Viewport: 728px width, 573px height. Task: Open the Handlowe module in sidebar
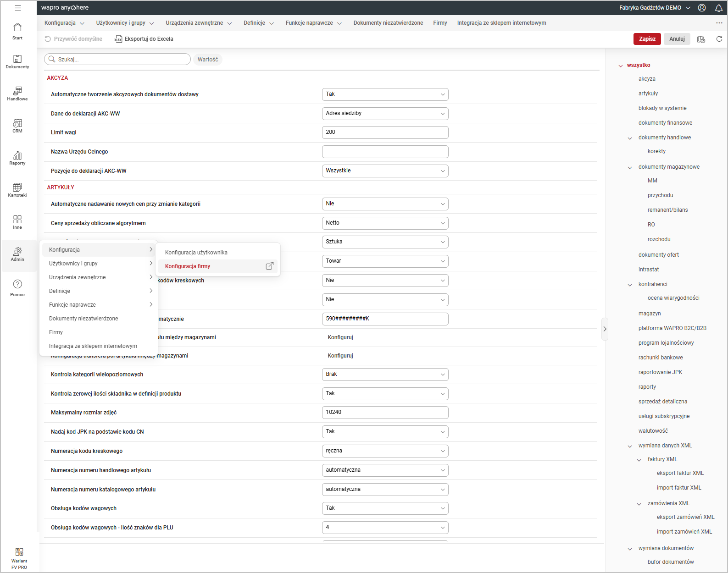pyautogui.click(x=17, y=94)
